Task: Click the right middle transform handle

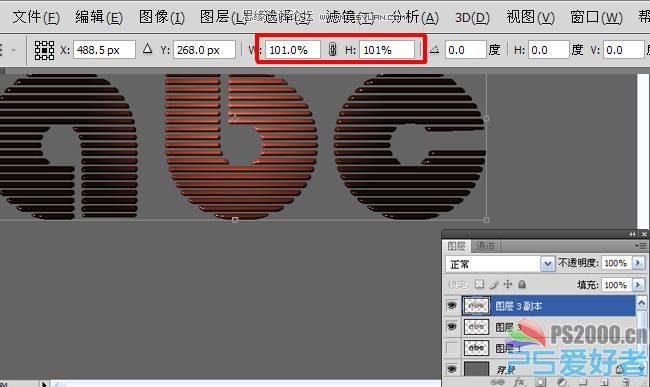Action: tap(486, 119)
